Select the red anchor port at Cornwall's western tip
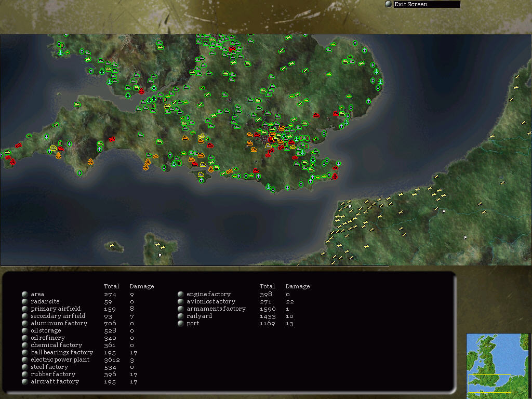The width and height of the screenshot is (532, 399). click(13, 162)
